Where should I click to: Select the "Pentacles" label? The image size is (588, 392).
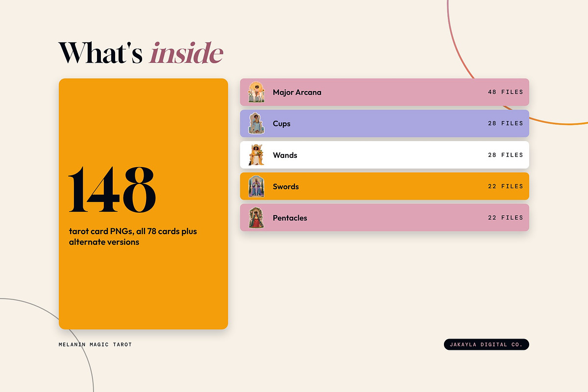290,218
